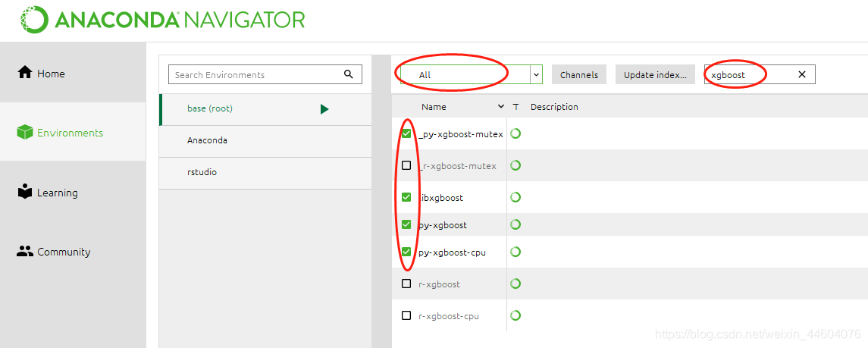Click the libxgboost package name
Viewport: 868px width, 348px height.
click(440, 198)
